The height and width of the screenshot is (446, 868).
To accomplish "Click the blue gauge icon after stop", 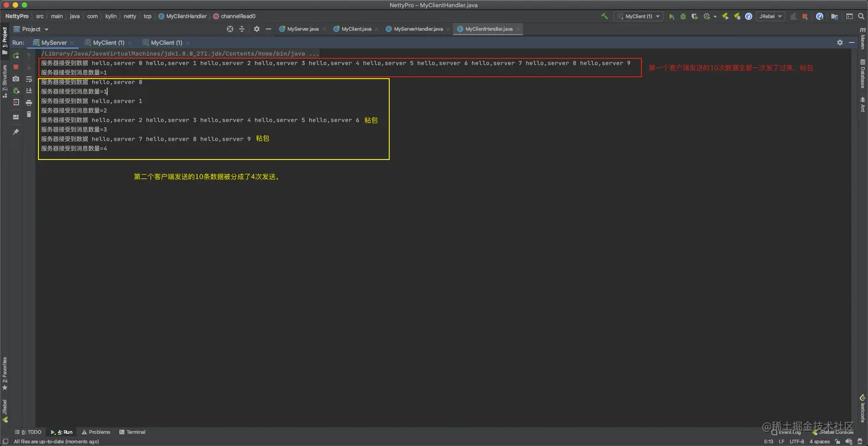I will pyautogui.click(x=820, y=17).
